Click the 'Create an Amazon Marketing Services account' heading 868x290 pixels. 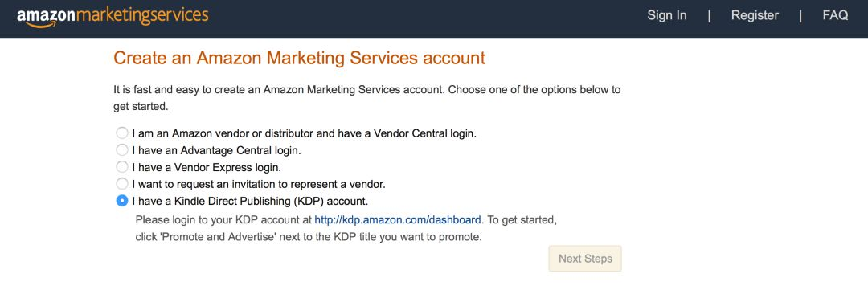point(300,58)
